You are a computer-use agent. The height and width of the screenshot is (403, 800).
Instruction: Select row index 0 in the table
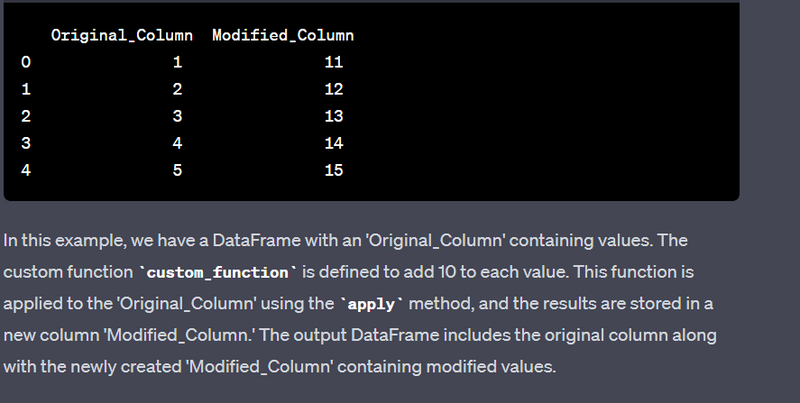pos(25,63)
